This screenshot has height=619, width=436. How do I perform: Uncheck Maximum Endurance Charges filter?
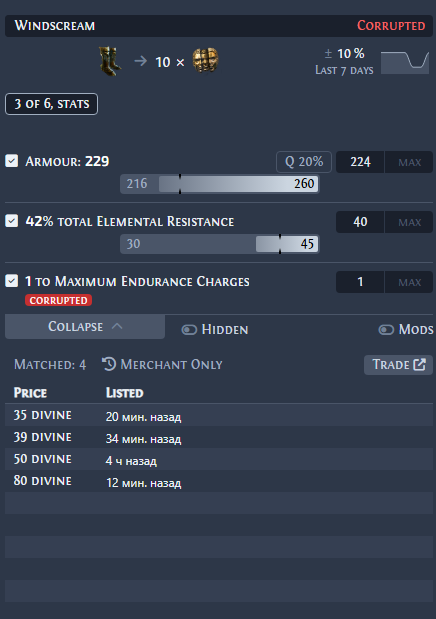pos(11,281)
